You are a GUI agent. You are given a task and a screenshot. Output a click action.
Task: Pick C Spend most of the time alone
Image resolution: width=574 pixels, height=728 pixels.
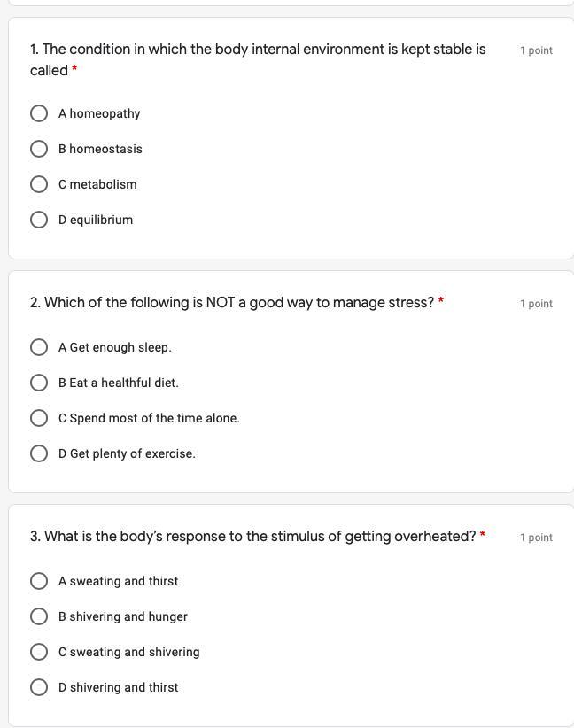click(x=39, y=418)
